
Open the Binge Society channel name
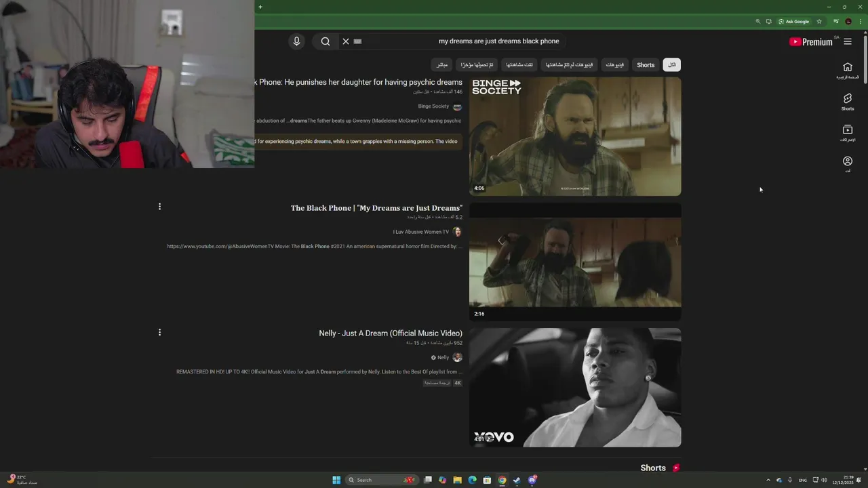coord(433,106)
